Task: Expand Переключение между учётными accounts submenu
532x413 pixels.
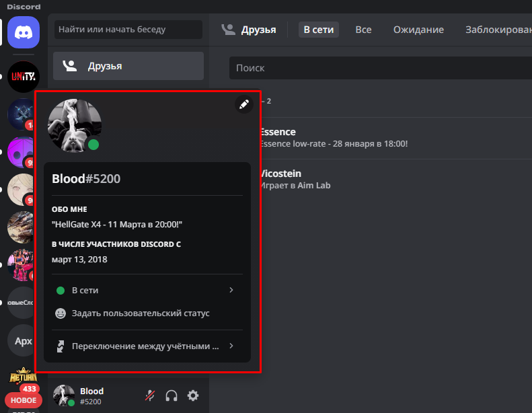Action: pyautogui.click(x=147, y=346)
